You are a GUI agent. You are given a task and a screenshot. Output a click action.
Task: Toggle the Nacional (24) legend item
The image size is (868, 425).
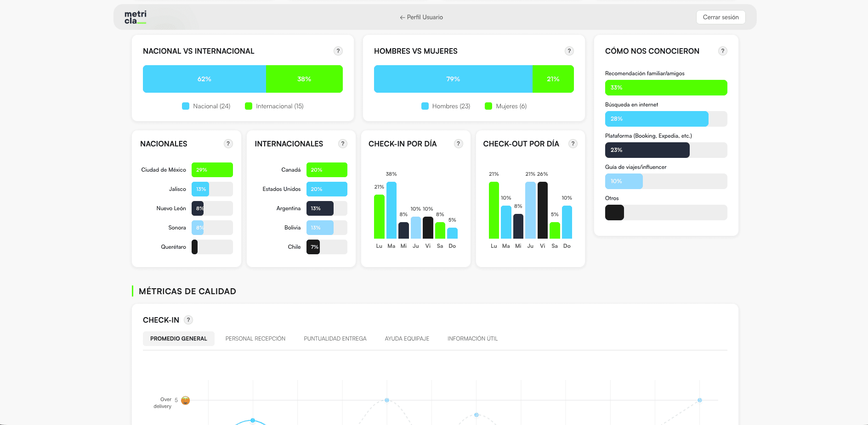pyautogui.click(x=205, y=106)
